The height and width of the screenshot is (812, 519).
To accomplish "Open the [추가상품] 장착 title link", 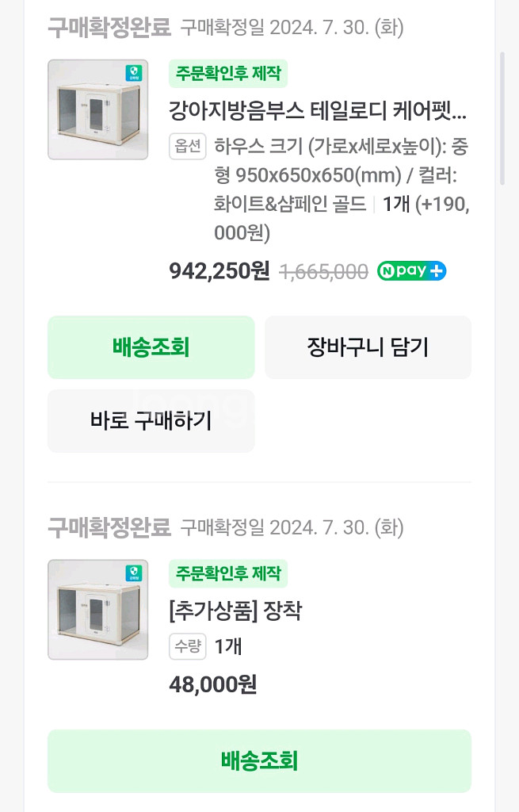I will pyautogui.click(x=235, y=611).
